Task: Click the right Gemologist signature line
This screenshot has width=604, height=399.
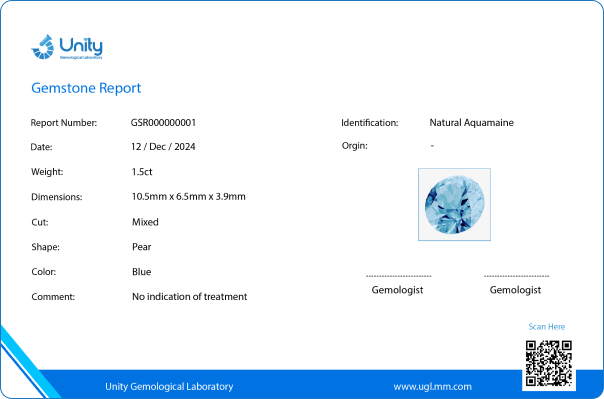Action: (517, 276)
